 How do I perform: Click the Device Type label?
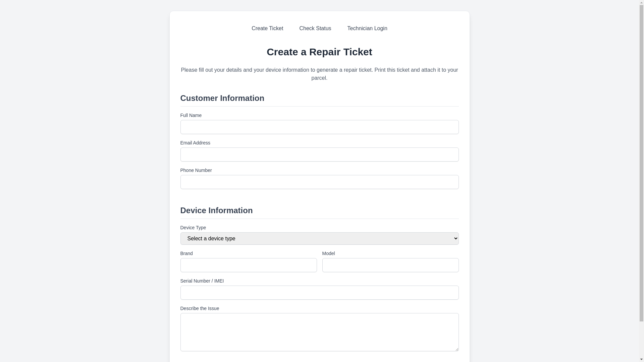(x=193, y=228)
